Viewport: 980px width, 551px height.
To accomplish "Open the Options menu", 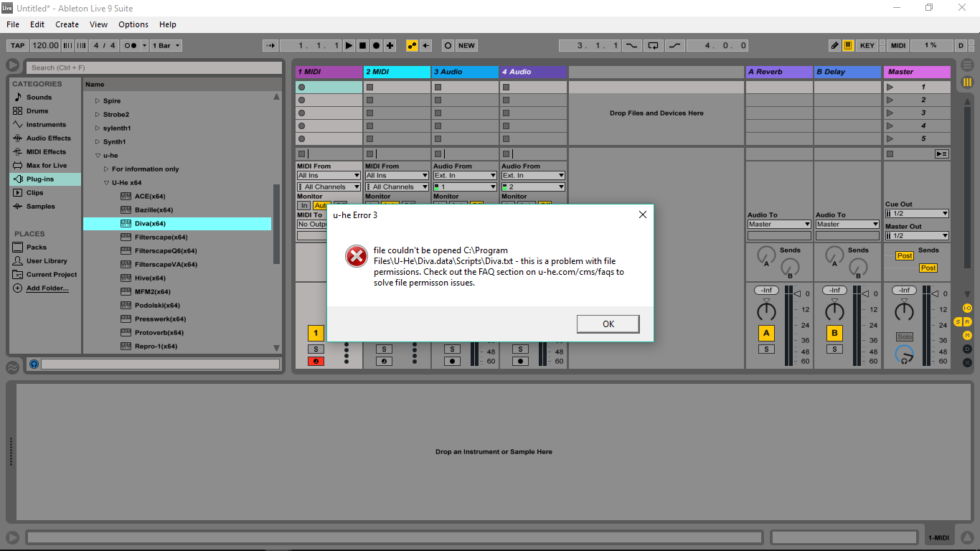I will [133, 24].
